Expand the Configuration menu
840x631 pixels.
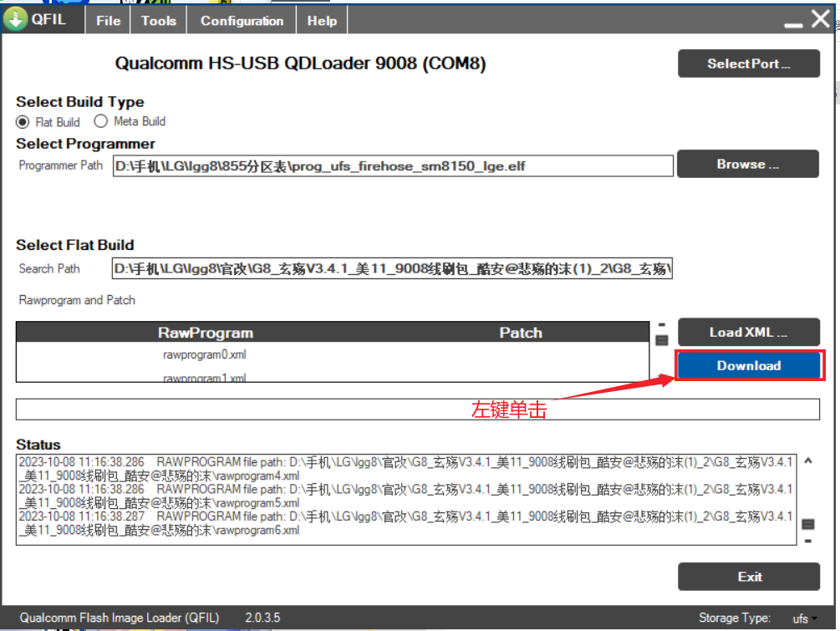(242, 21)
